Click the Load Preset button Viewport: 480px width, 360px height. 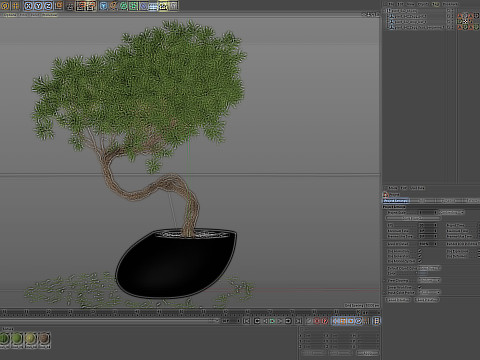[x=398, y=300]
